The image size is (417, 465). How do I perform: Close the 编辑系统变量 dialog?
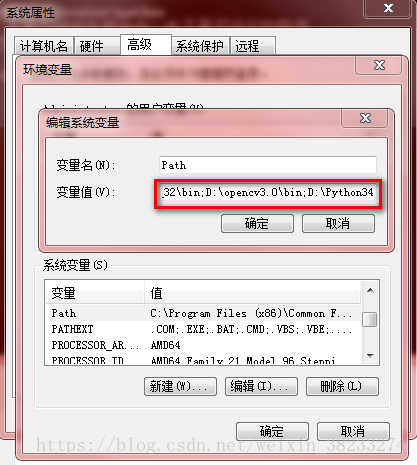(x=365, y=118)
